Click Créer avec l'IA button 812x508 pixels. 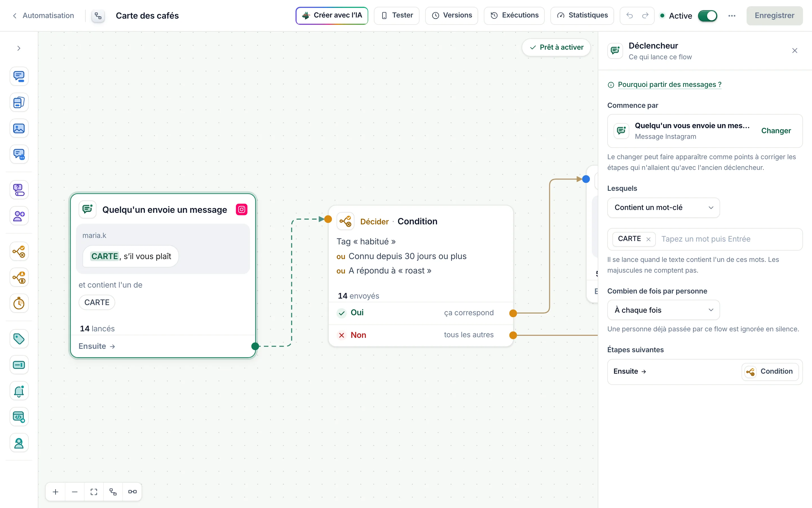(332, 16)
